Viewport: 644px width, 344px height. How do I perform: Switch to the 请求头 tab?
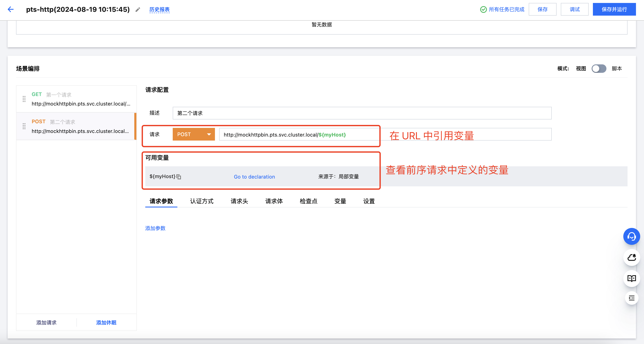tap(239, 201)
